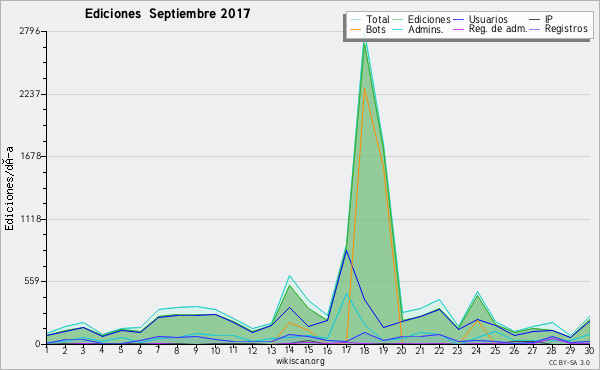Click the x-axis day label 17
This screenshot has height=370, width=600.
[346, 350]
